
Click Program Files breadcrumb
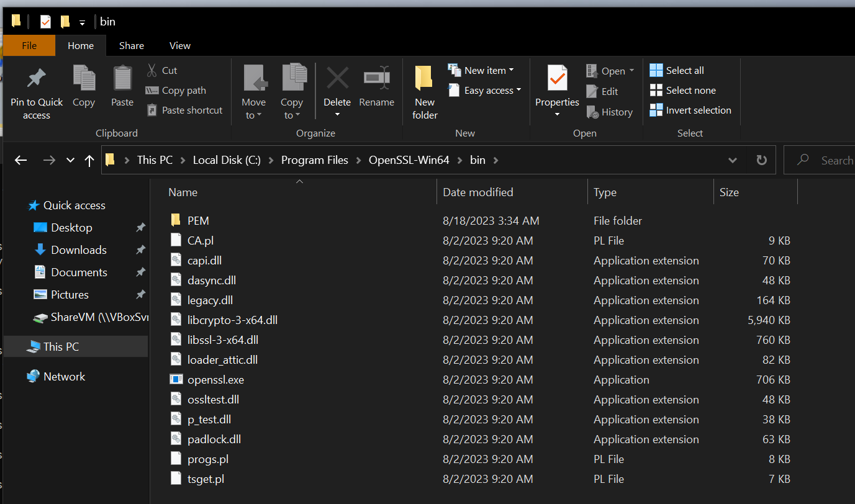315,160
